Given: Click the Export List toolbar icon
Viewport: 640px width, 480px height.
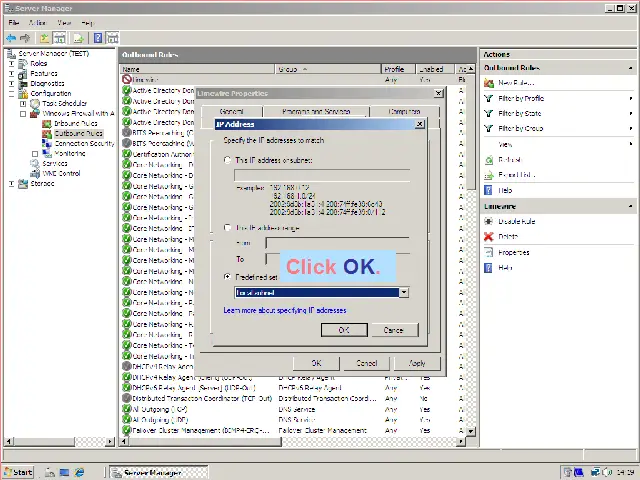Looking at the screenshot, I should pos(78,38).
